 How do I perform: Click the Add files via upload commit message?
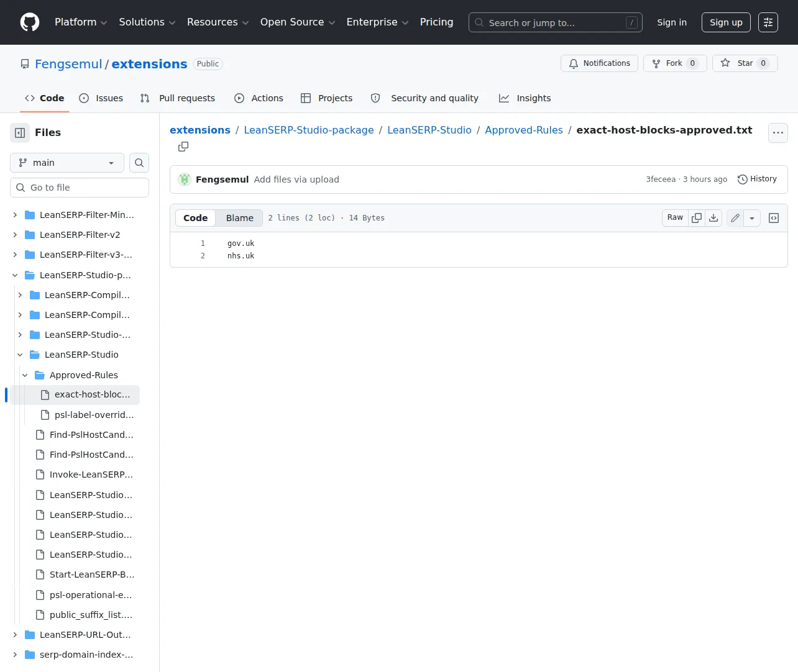coord(296,179)
